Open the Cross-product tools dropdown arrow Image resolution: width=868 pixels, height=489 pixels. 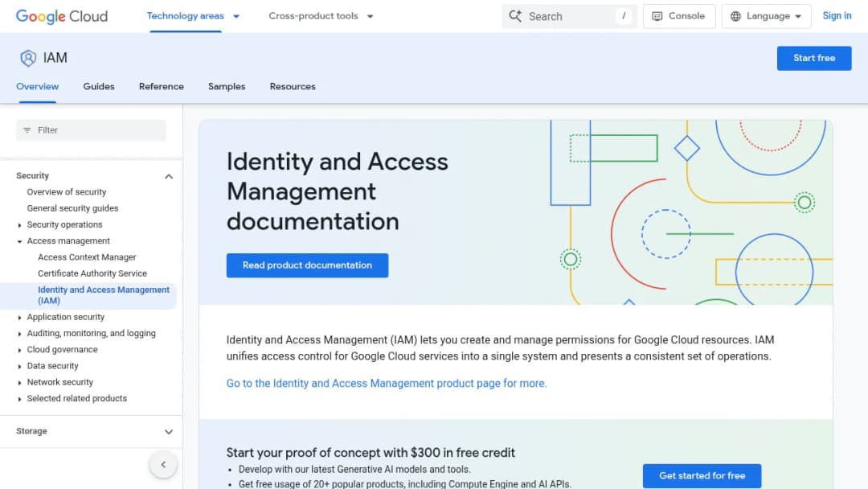[371, 17]
